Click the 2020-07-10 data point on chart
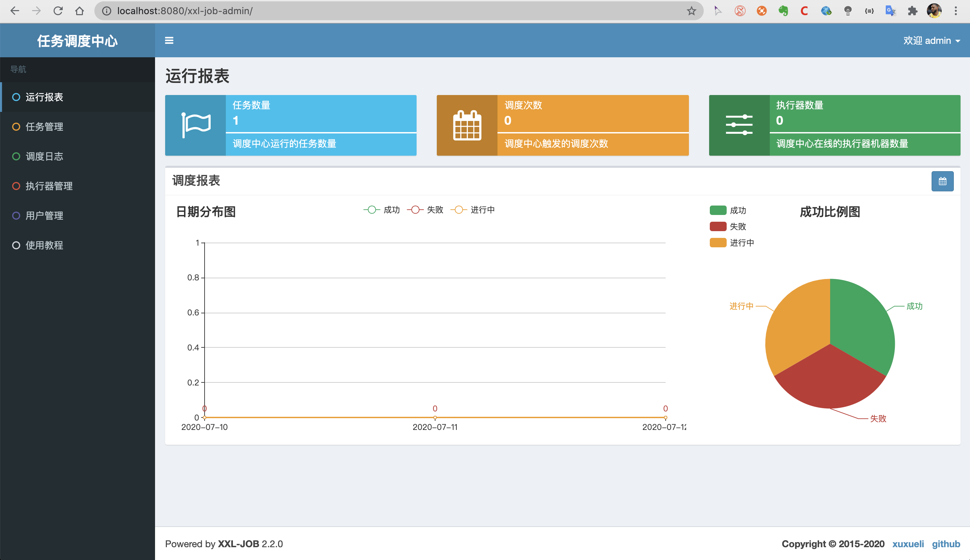The height and width of the screenshot is (560, 970). [x=205, y=418]
